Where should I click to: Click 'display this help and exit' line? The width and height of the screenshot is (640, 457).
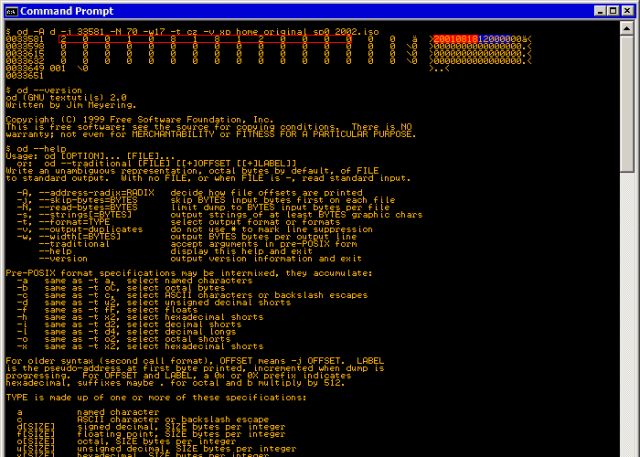241,251
